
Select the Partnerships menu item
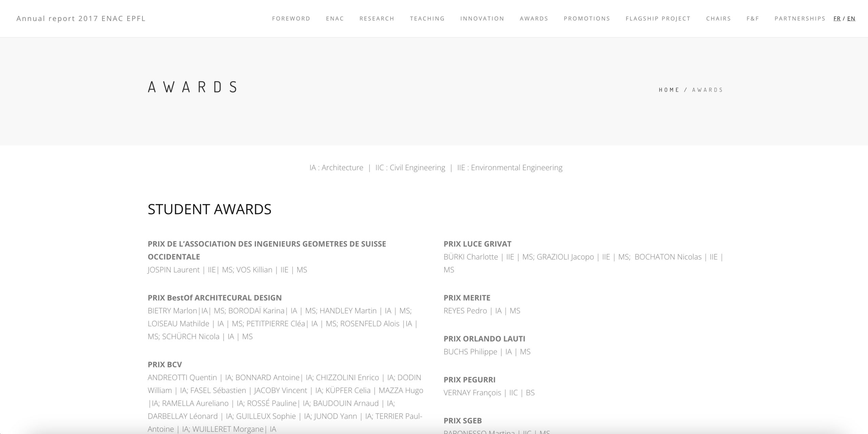pos(800,19)
